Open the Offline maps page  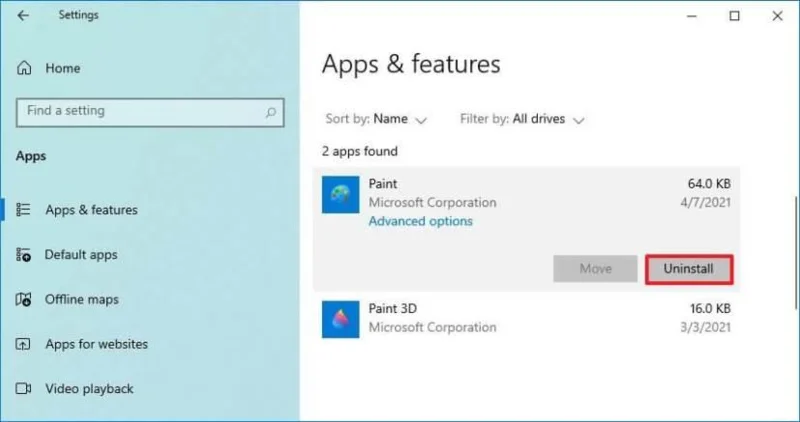click(82, 300)
